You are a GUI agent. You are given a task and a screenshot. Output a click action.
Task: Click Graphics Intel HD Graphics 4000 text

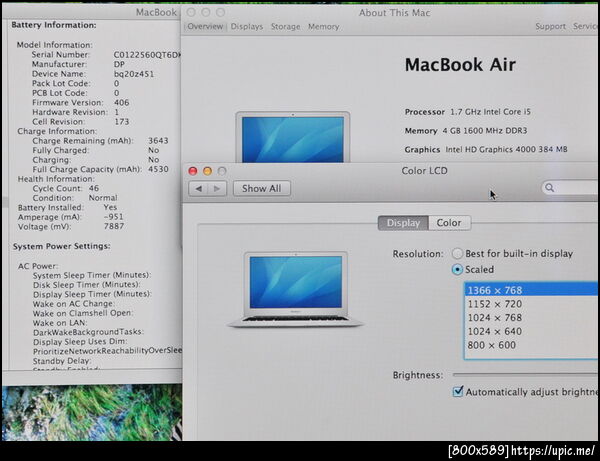click(x=486, y=150)
